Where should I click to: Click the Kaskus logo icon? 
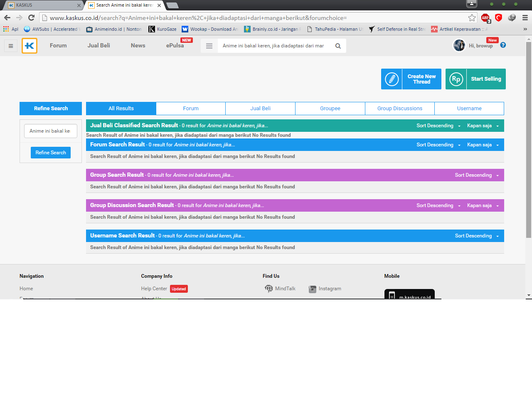coord(30,46)
